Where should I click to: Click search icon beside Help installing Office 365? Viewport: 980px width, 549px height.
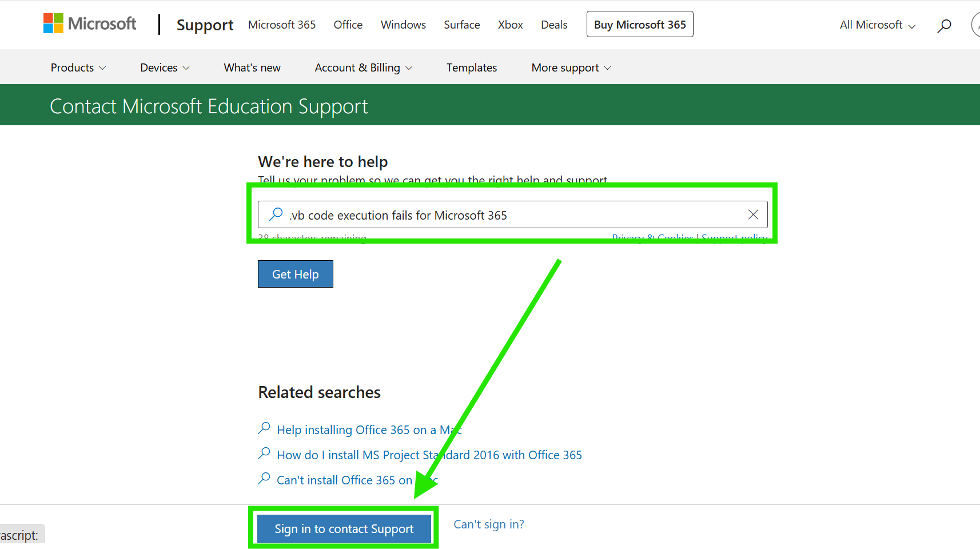[x=264, y=428]
